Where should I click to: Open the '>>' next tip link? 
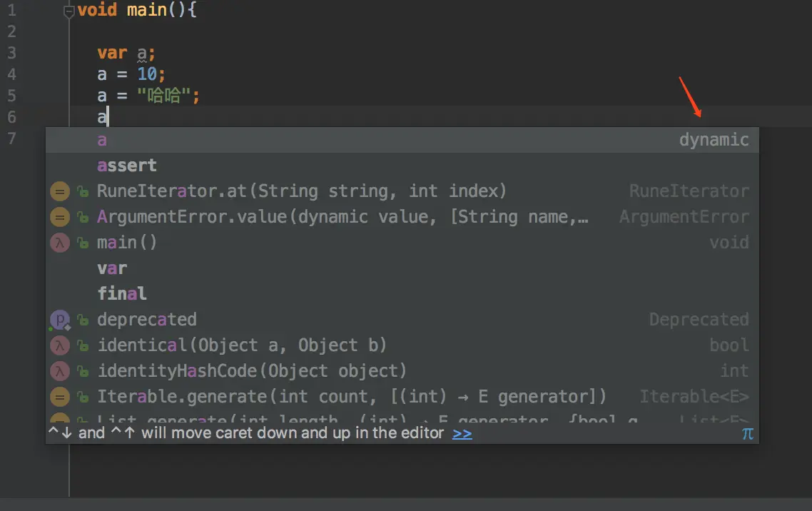click(462, 433)
